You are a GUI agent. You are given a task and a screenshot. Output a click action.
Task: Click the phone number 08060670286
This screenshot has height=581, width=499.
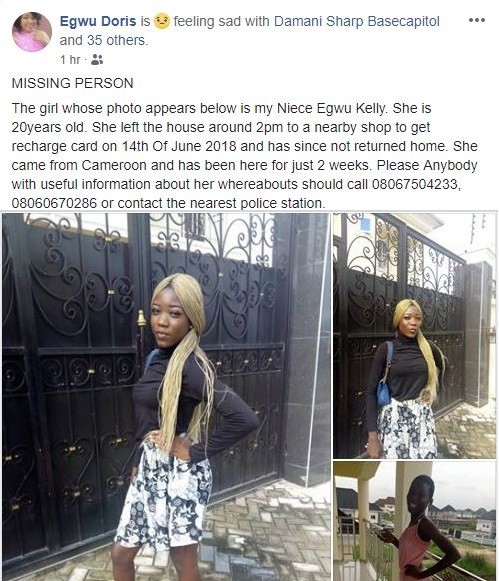pos(54,203)
